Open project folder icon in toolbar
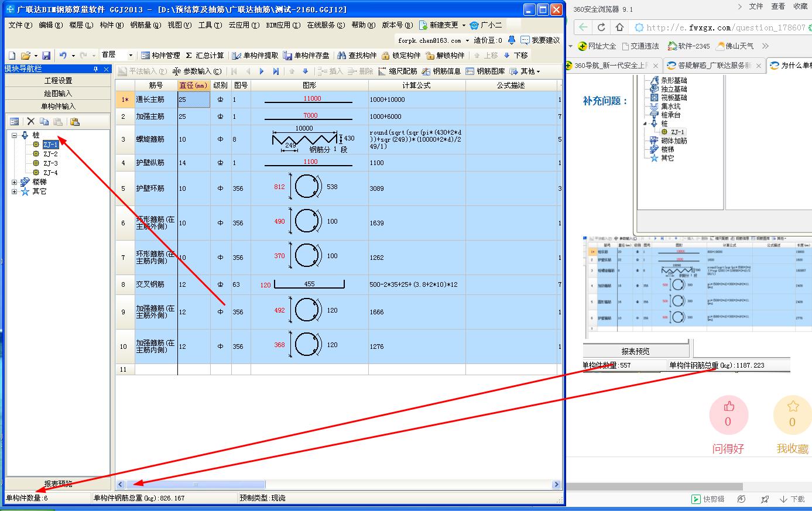The height and width of the screenshot is (511, 812). 25,55
